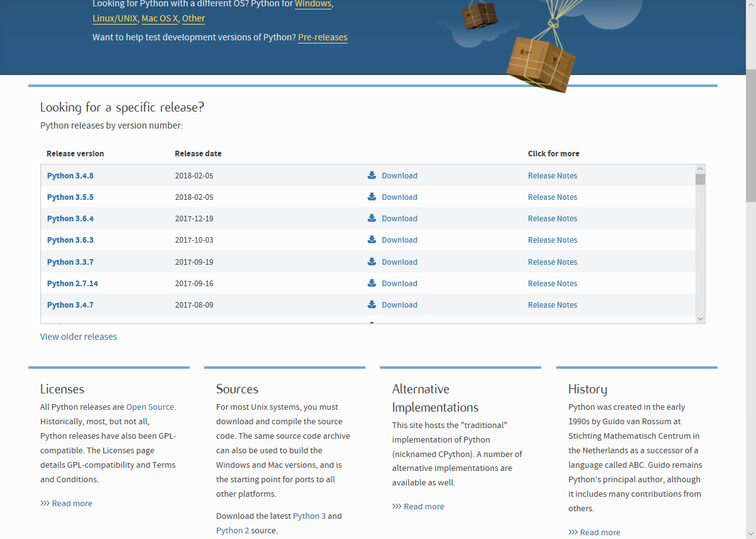
Task: Open the Mac OS X download link
Action: [160, 18]
